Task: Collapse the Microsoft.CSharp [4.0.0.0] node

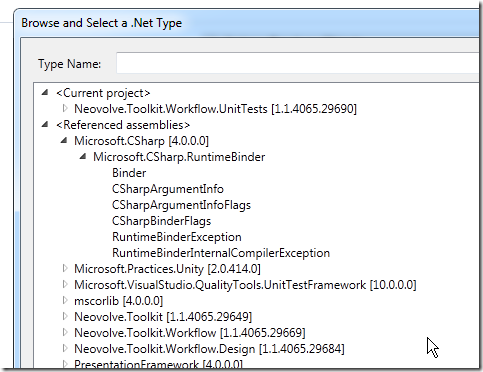Action: [x=64, y=140]
